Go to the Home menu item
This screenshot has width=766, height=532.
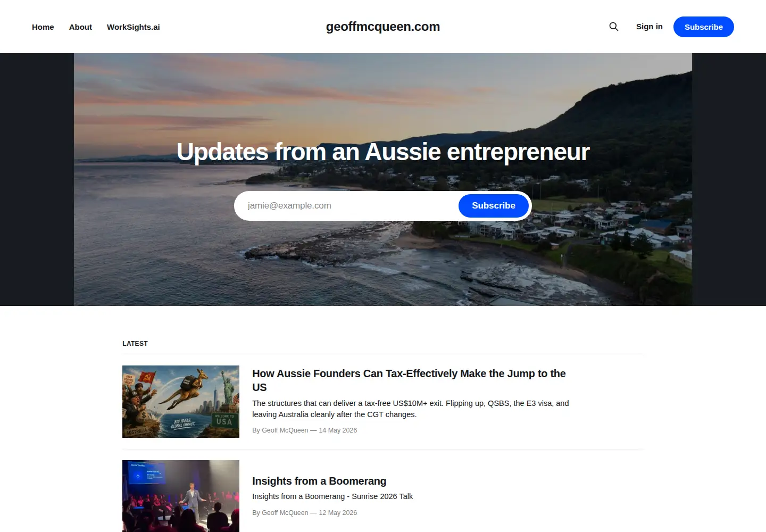[43, 27]
